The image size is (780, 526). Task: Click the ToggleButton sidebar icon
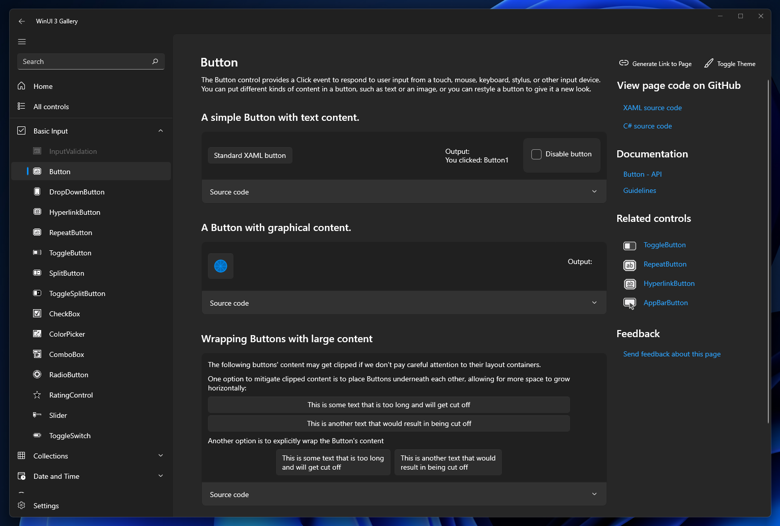(37, 253)
